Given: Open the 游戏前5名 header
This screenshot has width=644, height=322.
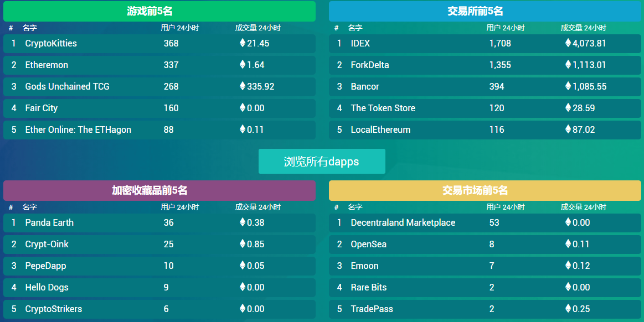Looking at the screenshot, I should pos(159,11).
